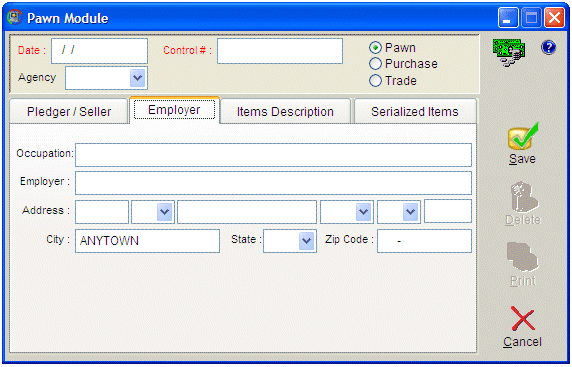
Task: Open help via blue question mark icon
Action: pos(548,48)
